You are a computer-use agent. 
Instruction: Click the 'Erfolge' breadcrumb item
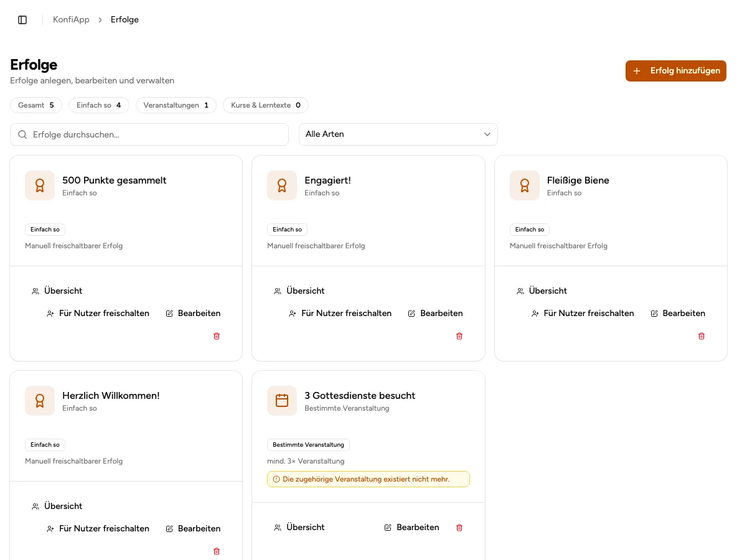tap(124, 20)
